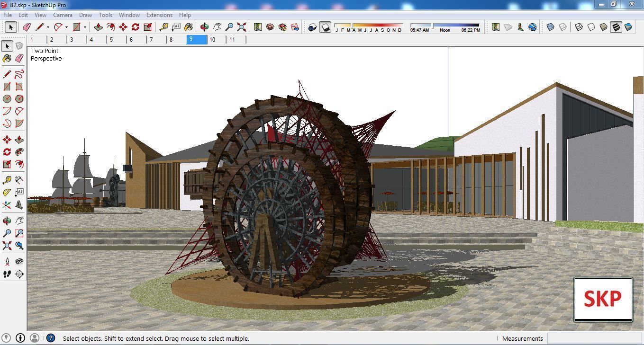This screenshot has width=644, height=345.
Task: Open the Edit menu
Action: point(23,15)
